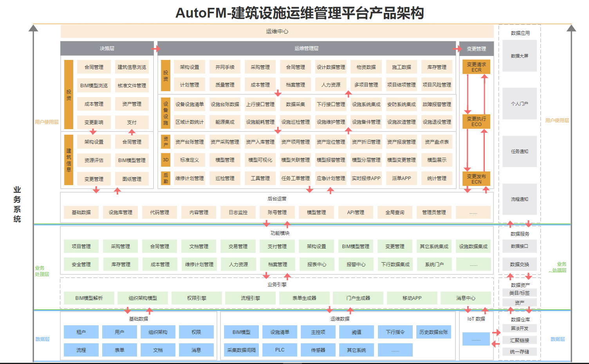Select the 资产台账管理 box
Screen dimensions: 589x364
click(190, 142)
